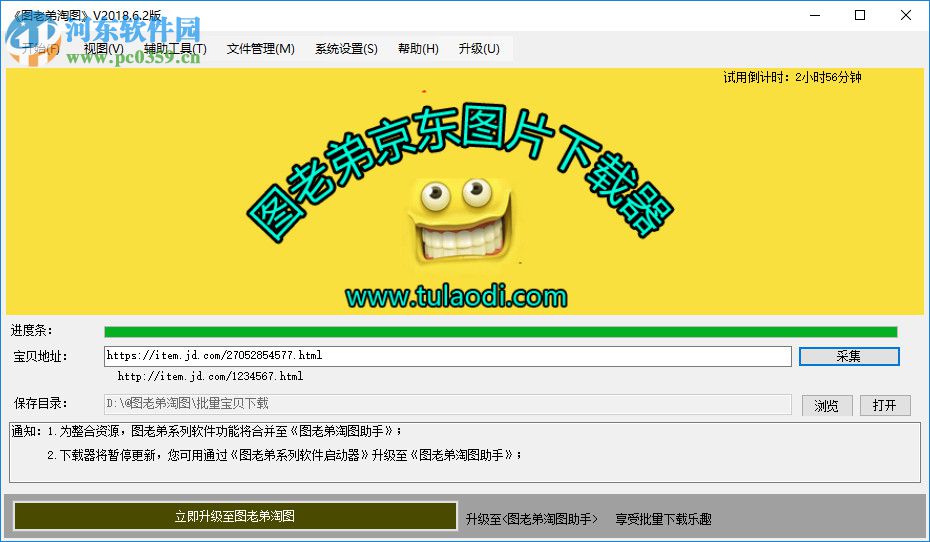This screenshot has height=542, width=930.
Task: Open the 视图(V) menu
Action: pos(103,49)
